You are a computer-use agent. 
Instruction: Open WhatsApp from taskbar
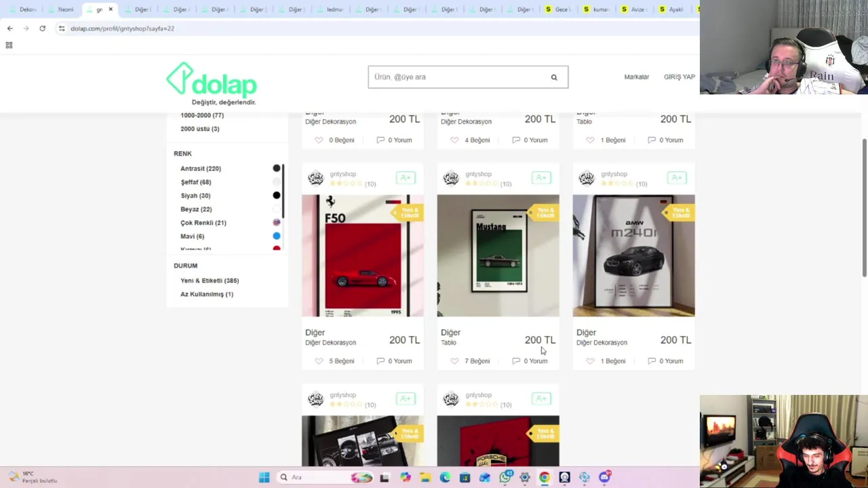[505, 477]
